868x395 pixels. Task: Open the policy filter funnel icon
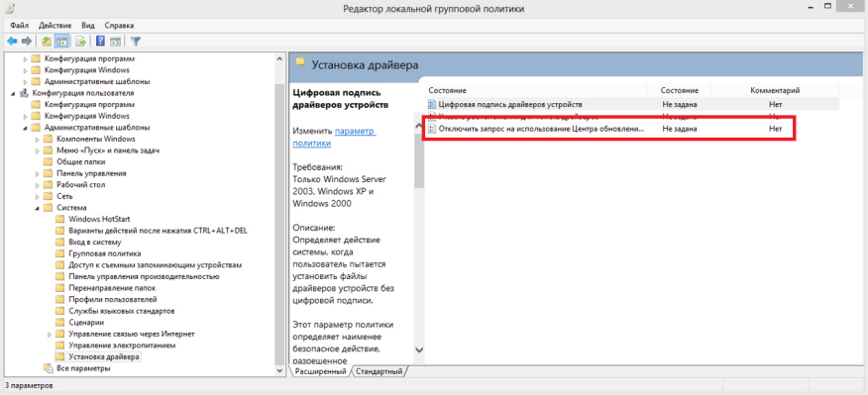pos(135,42)
